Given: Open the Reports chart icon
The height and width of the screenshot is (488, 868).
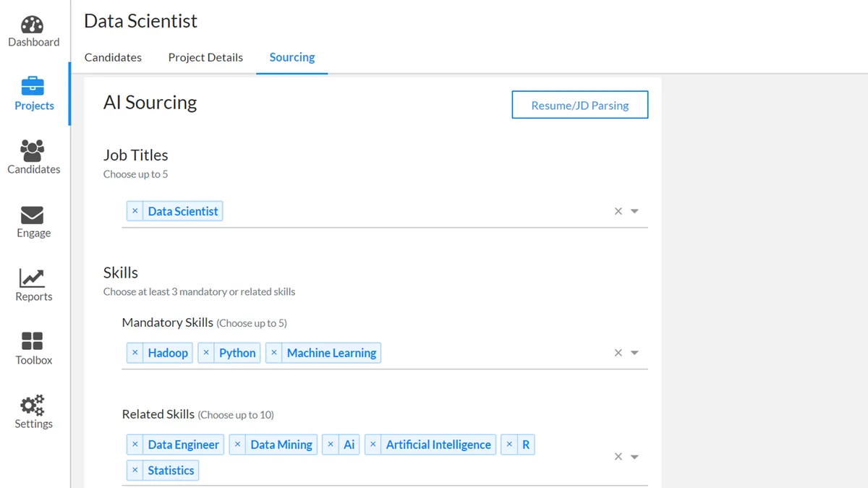Looking at the screenshot, I should (33, 278).
